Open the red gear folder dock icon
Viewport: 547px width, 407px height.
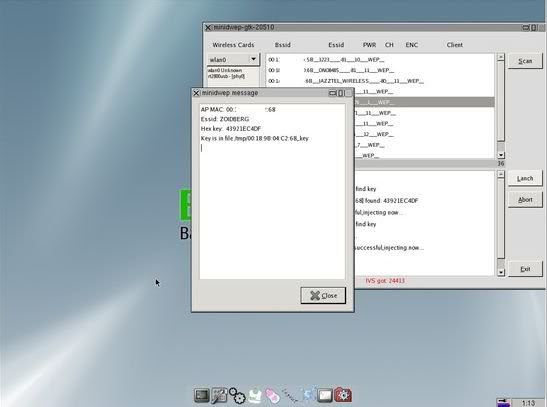[343, 395]
